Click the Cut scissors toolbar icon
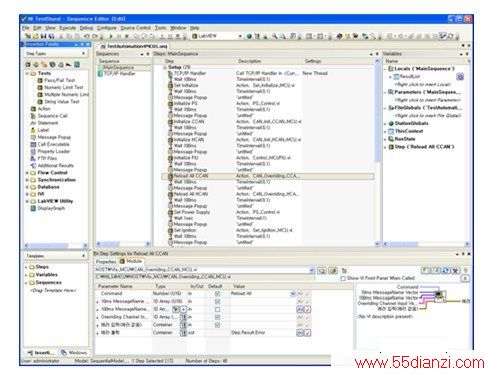The height and width of the screenshot is (374, 489). (61, 36)
